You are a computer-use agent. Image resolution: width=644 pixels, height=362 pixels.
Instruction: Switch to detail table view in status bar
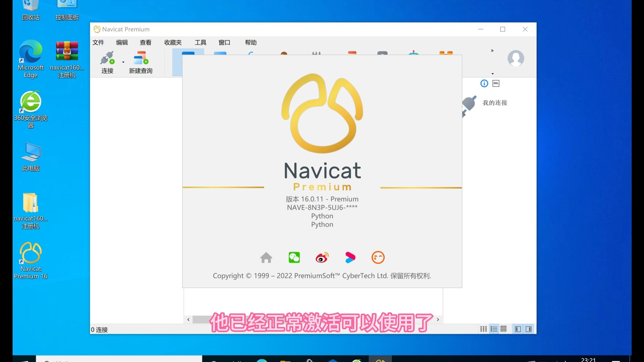(503, 329)
